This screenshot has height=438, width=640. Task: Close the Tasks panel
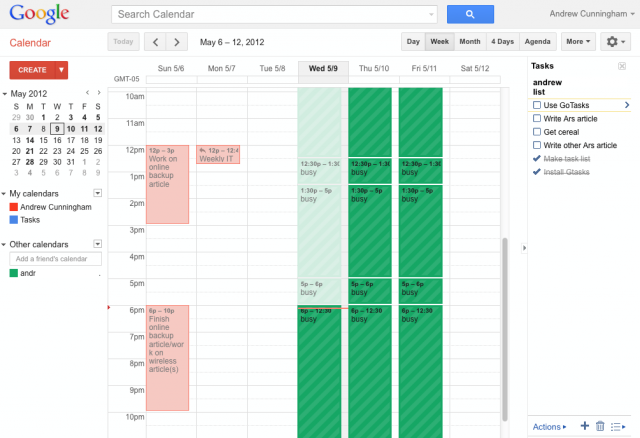[x=622, y=66]
